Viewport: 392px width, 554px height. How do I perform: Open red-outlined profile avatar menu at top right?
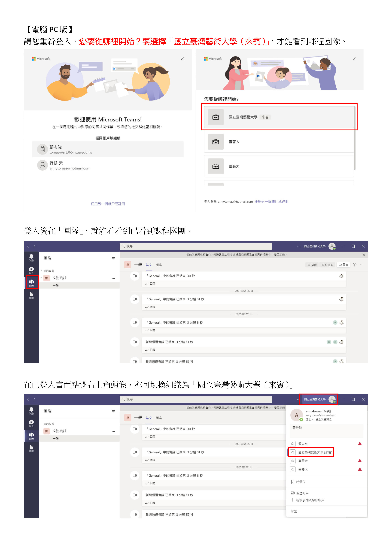pos(332,399)
